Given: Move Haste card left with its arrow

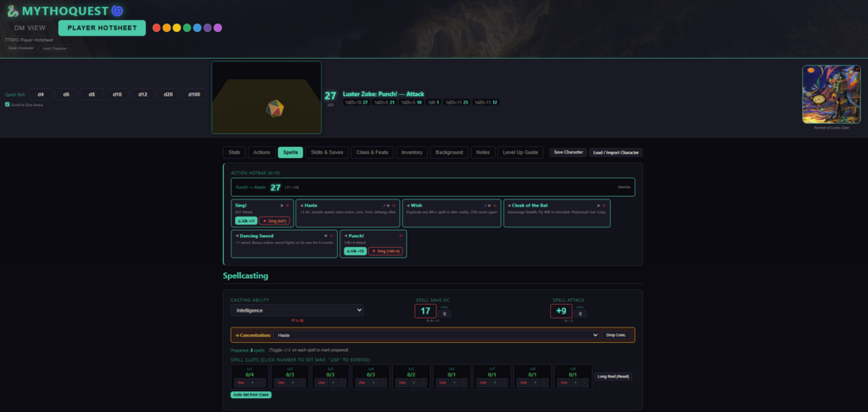Looking at the screenshot, I should click(301, 206).
